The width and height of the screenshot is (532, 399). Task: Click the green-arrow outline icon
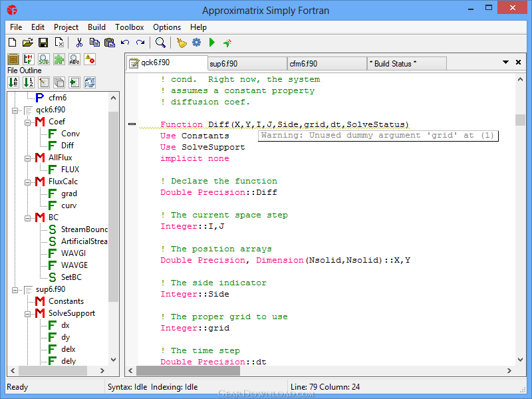(74, 82)
